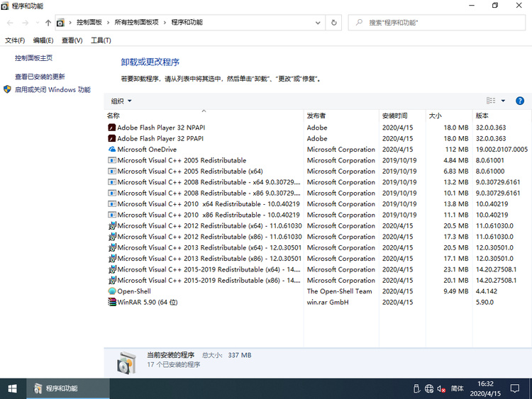
Task: Click the Refresh button next to address bar
Action: point(334,23)
